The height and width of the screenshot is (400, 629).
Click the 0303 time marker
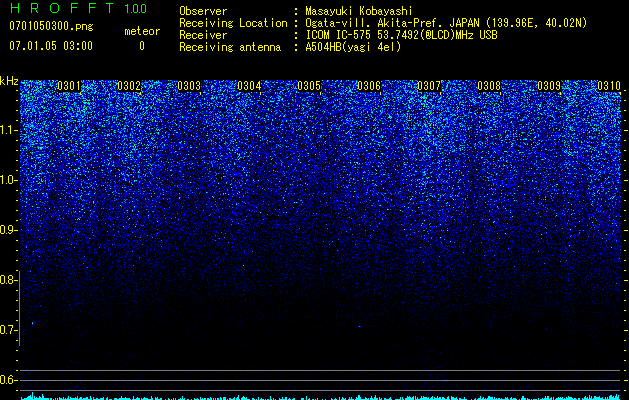[189, 86]
